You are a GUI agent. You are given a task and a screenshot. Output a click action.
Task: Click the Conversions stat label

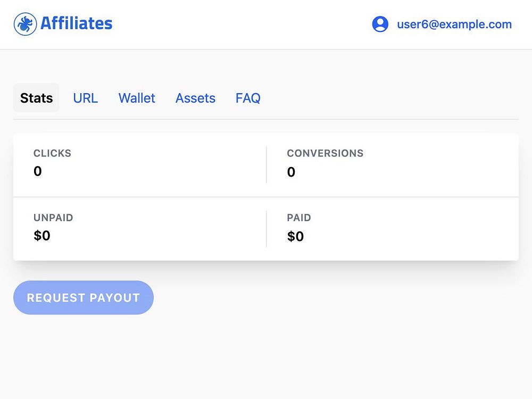(x=325, y=153)
